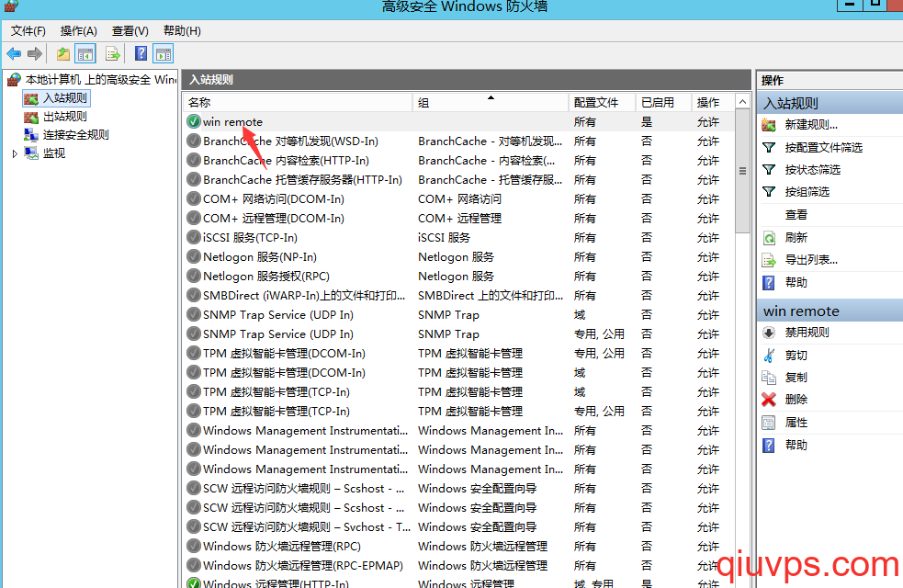Click the rule list scrollbar up arrow
This screenshot has width=903, height=588.
pos(742,102)
